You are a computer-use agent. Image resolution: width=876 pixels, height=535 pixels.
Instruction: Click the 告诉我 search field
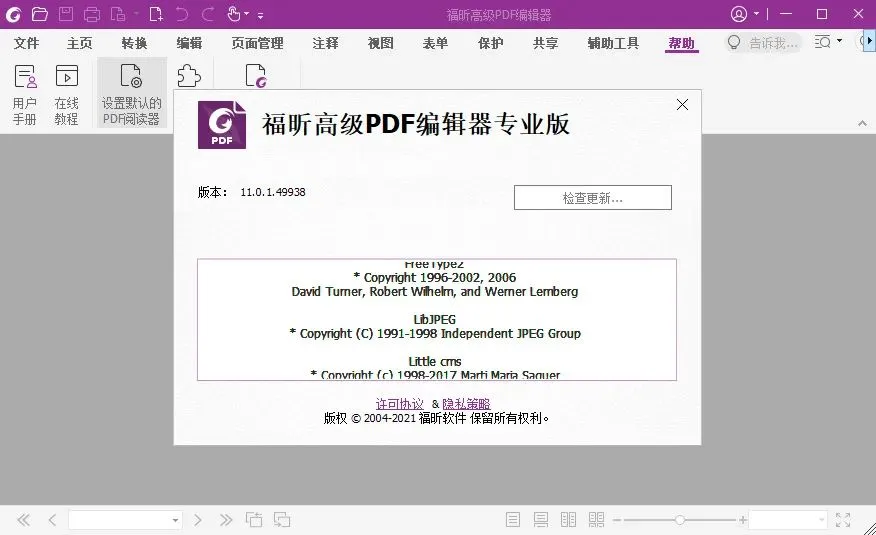764,43
